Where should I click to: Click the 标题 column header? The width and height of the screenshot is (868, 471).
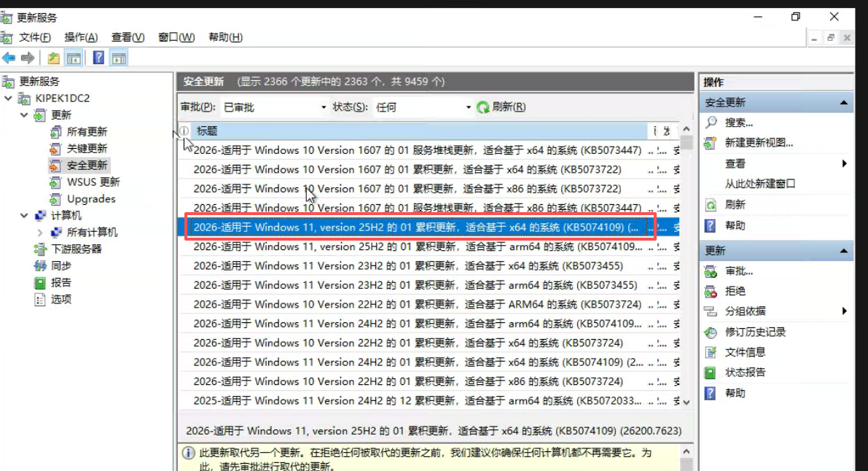[x=419, y=131]
